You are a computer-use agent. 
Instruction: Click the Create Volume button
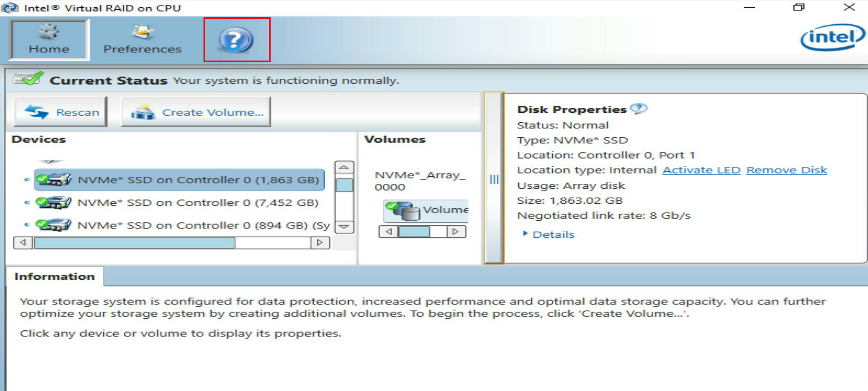196,112
